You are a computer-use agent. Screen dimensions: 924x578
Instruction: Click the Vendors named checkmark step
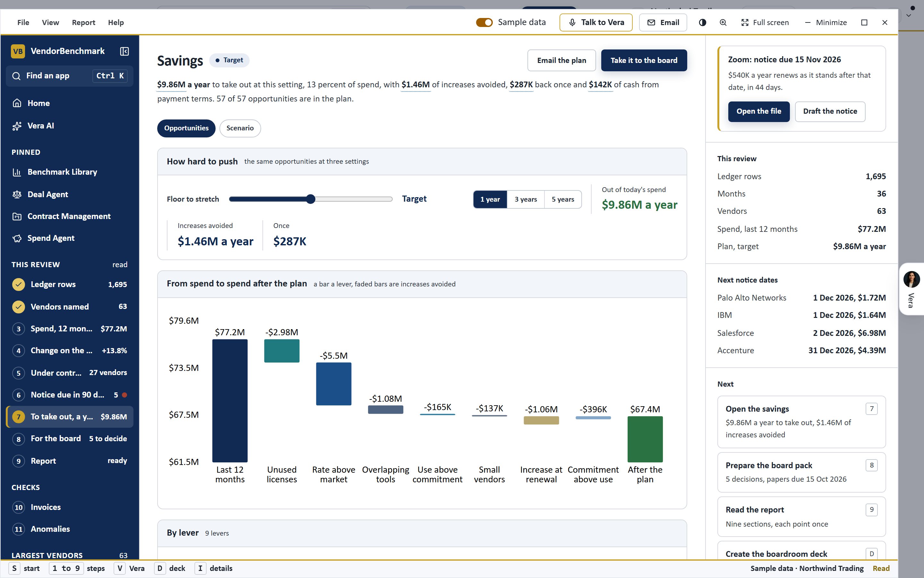[x=70, y=307]
